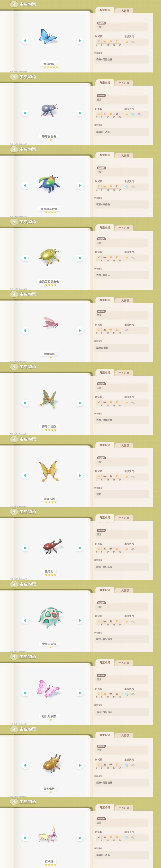Click left arrow beside 金光宝石丽金龟
161x868 pixels.
tap(25, 258)
